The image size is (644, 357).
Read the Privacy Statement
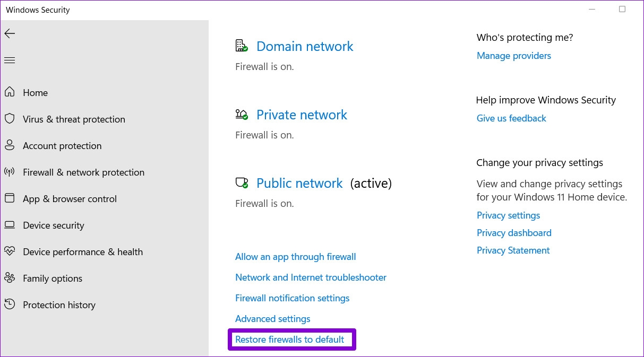[513, 250]
